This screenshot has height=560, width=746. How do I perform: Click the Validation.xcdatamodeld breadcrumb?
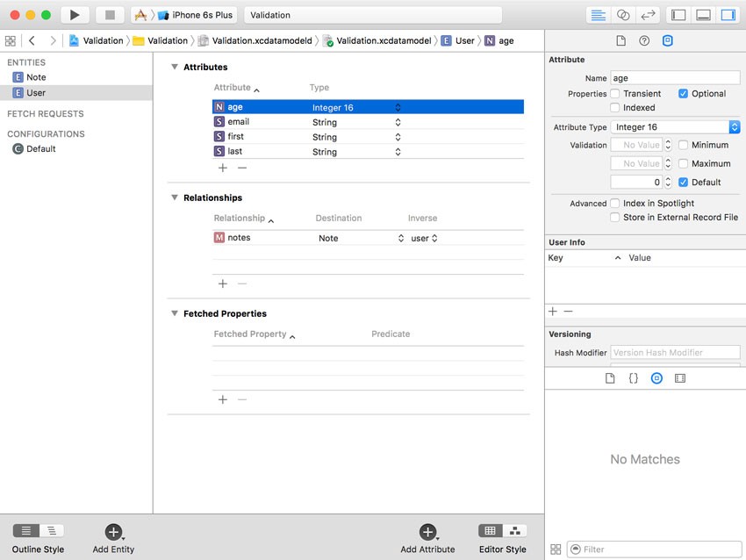click(255, 41)
